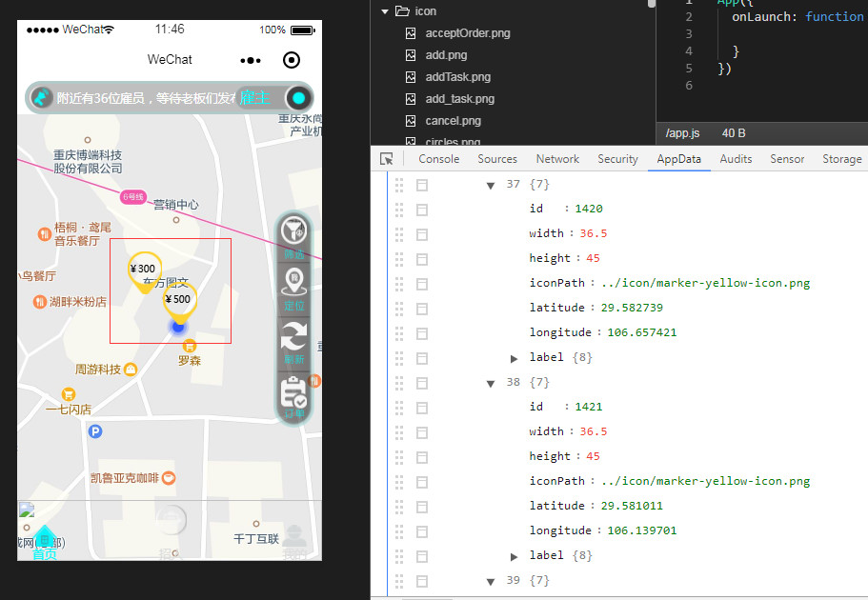
Task: Check the box beside id 1421
Action: tap(422, 408)
